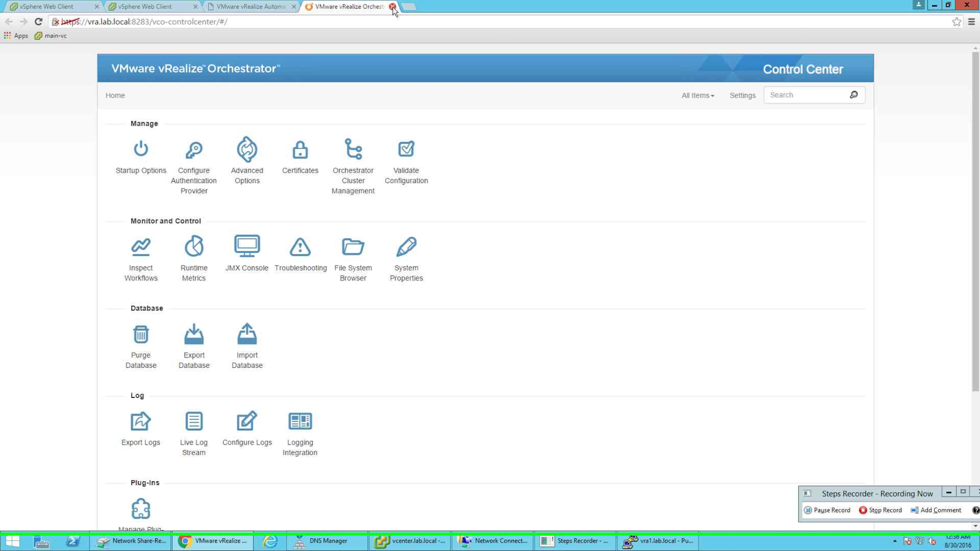Open vcenter.lab.local window from the taskbar

click(410, 541)
